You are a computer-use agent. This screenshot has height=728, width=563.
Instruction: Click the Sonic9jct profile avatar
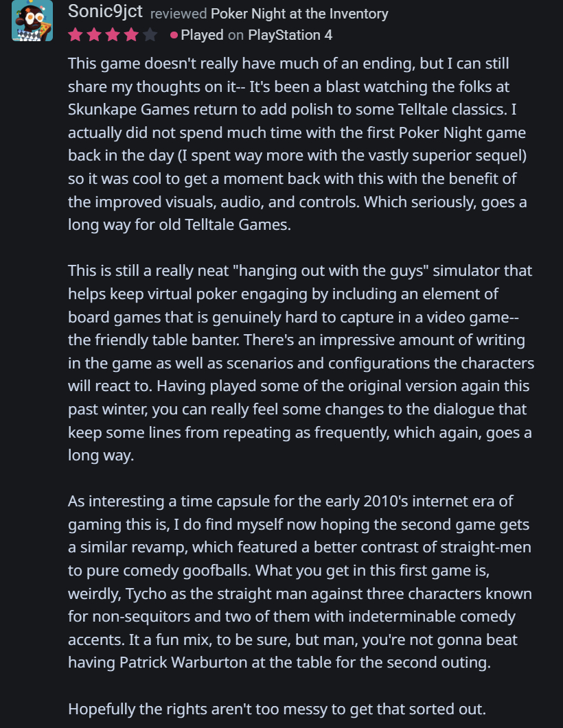32,21
